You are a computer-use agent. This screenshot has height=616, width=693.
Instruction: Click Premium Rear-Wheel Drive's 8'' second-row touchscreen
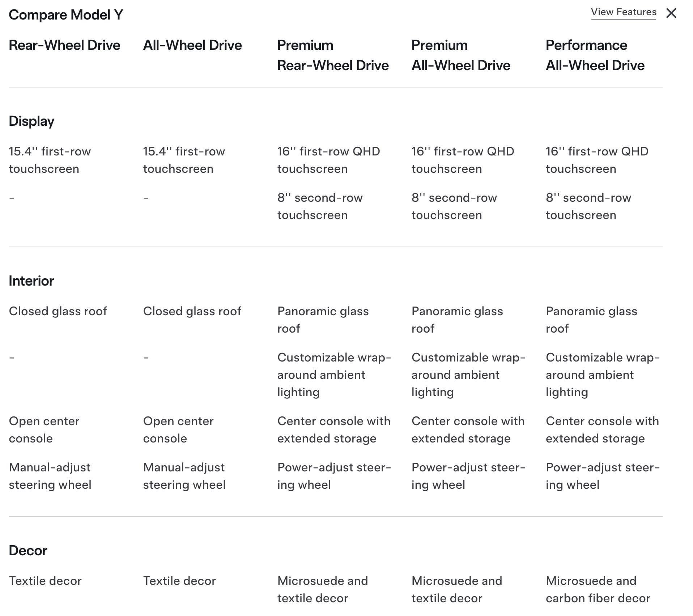(x=320, y=206)
